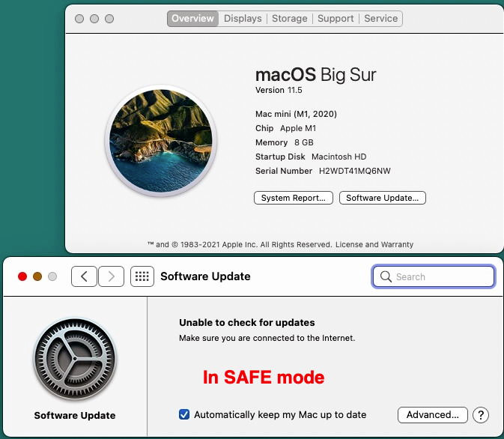Click the Make sure you are connected message
504x439 pixels.
(267, 338)
